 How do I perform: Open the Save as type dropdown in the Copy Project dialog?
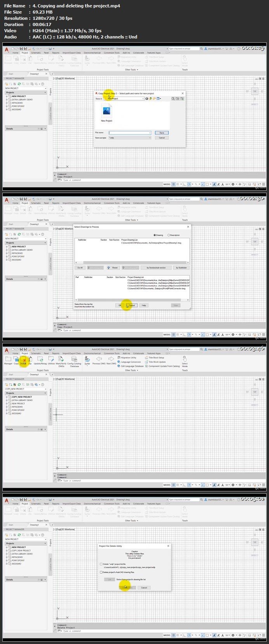(x=150, y=138)
